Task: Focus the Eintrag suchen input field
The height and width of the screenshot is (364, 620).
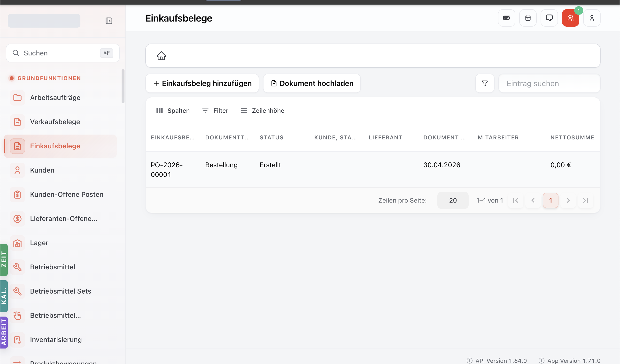Action: pos(549,83)
